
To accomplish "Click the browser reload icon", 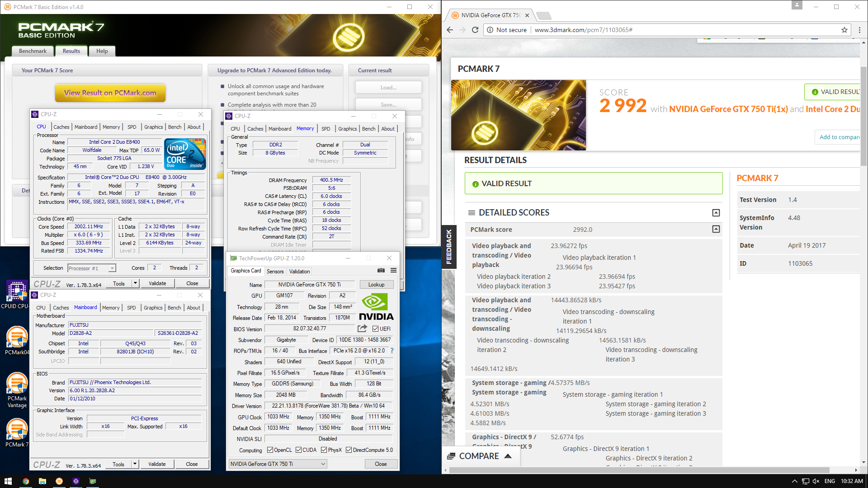I will tap(475, 30).
